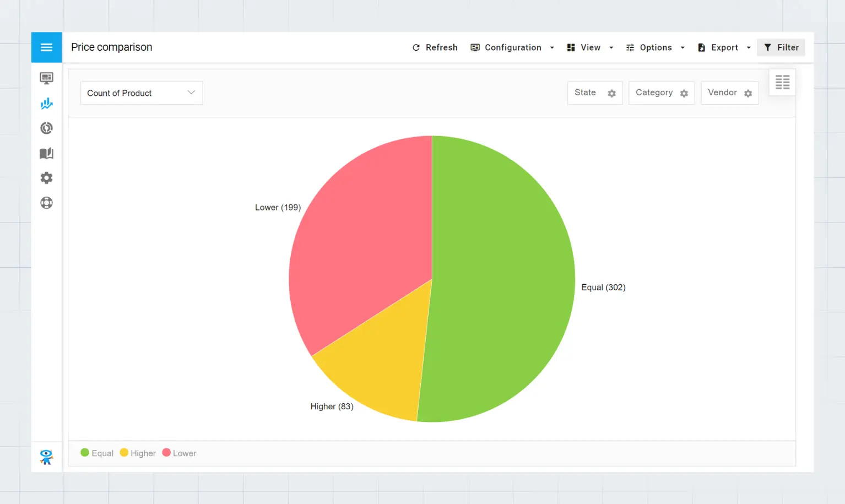The width and height of the screenshot is (845, 504).
Task: Click the circular target sidebar icon
Action: [x=46, y=128]
